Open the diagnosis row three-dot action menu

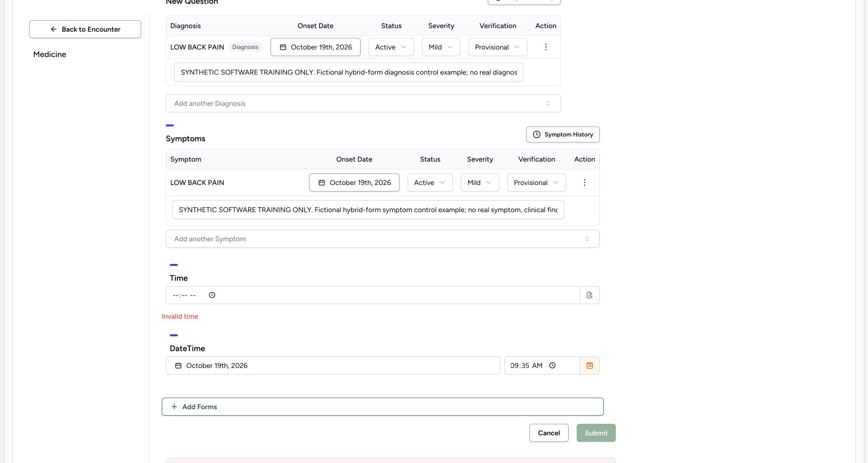(546, 47)
